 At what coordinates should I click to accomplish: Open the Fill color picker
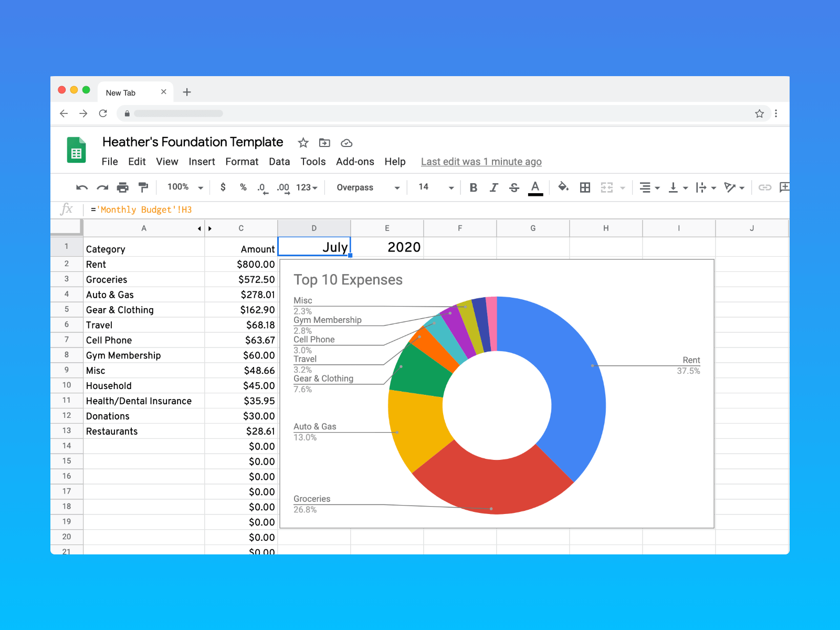pos(563,187)
